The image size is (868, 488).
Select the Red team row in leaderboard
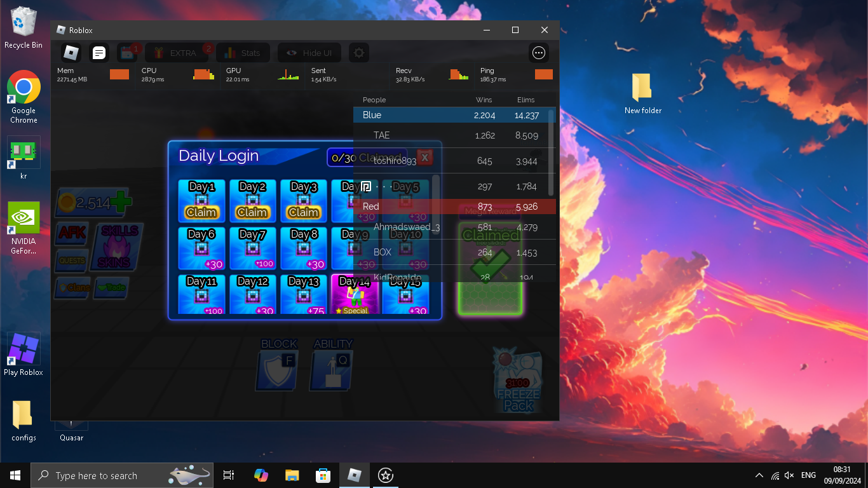coord(454,207)
